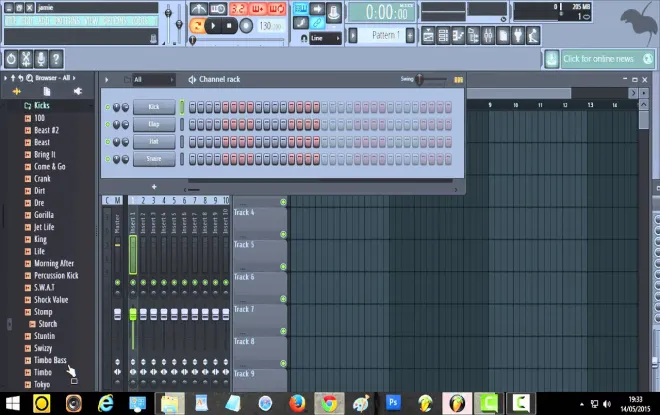Open the OPTIONS menu
The image size is (660, 415).
[115, 21]
